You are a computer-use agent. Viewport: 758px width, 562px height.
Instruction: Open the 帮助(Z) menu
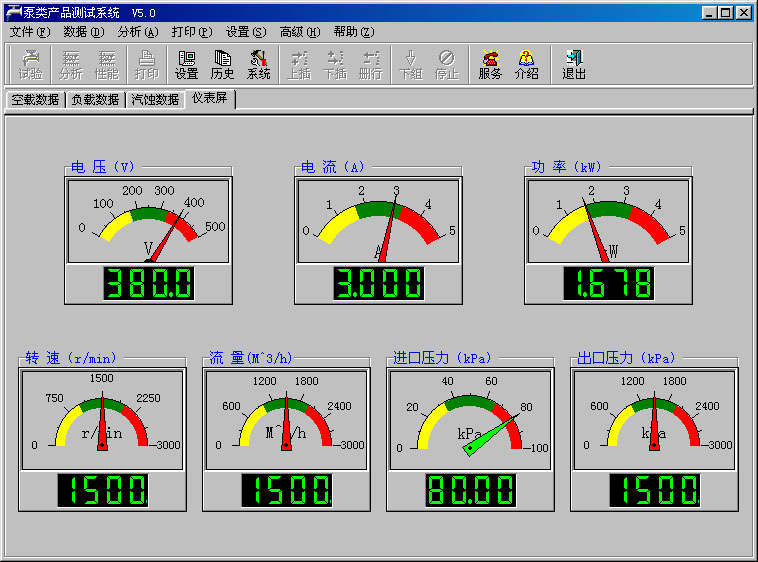[354, 32]
